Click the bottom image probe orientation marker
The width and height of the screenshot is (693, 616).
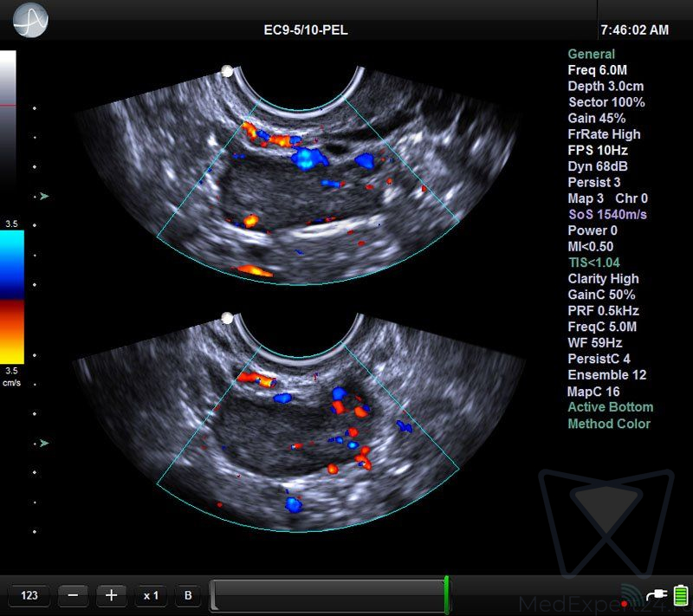227,318
